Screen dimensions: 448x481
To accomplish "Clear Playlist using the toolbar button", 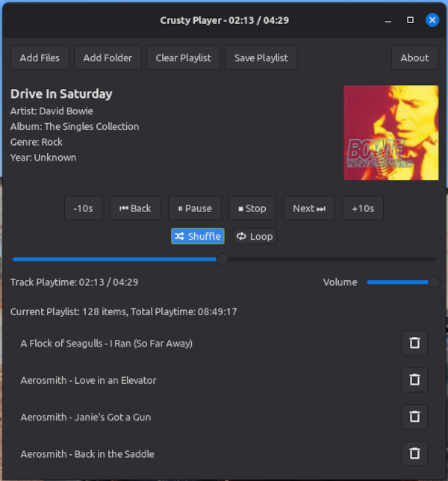I will click(x=184, y=58).
